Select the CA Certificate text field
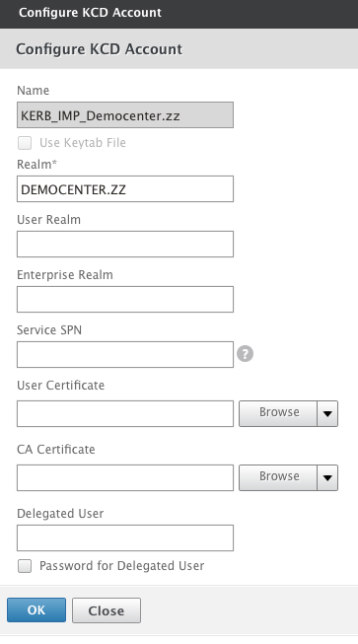358x644 pixels. pyautogui.click(x=125, y=477)
